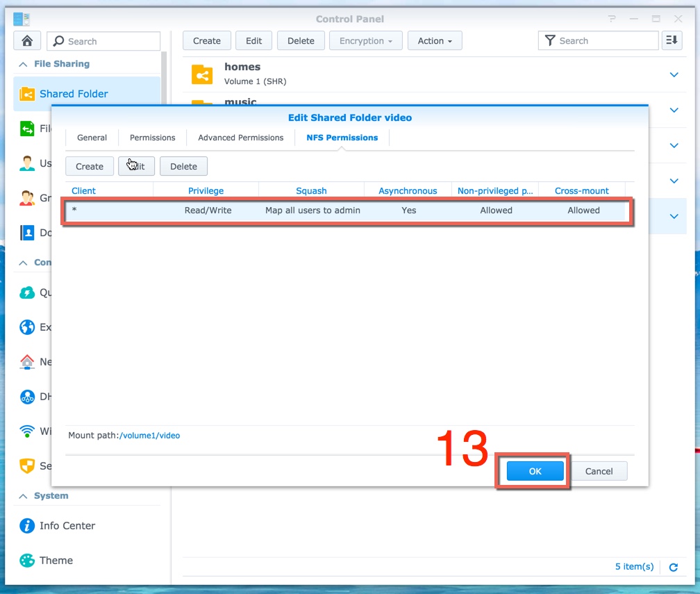Cancel the Edit Shared Folder dialog

pos(599,471)
